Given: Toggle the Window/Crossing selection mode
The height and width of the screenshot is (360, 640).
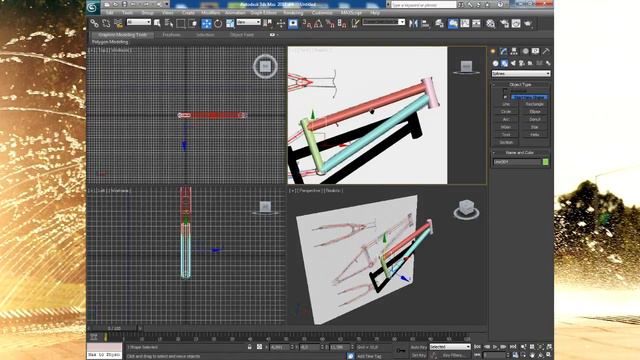Looking at the screenshot, I should pyautogui.click(x=192, y=23).
